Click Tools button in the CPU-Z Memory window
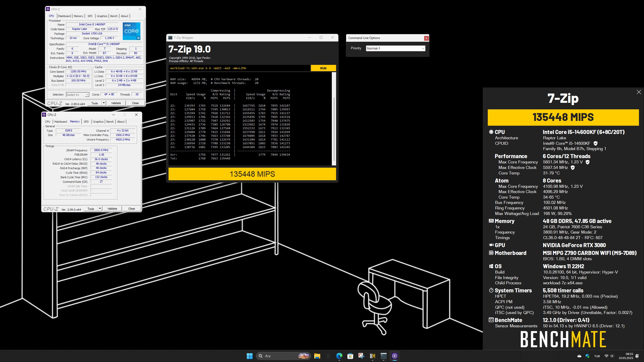This screenshot has width=644, height=362. tap(91, 209)
